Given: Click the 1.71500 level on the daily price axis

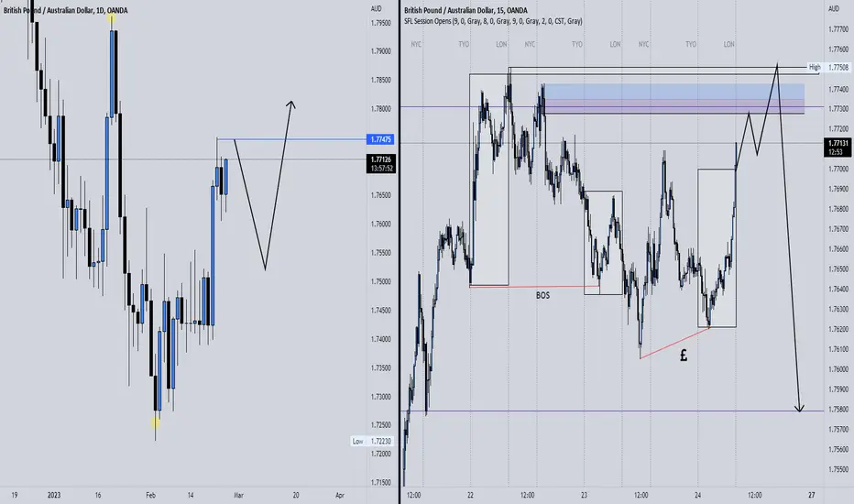Looking at the screenshot, I should 380,483.
